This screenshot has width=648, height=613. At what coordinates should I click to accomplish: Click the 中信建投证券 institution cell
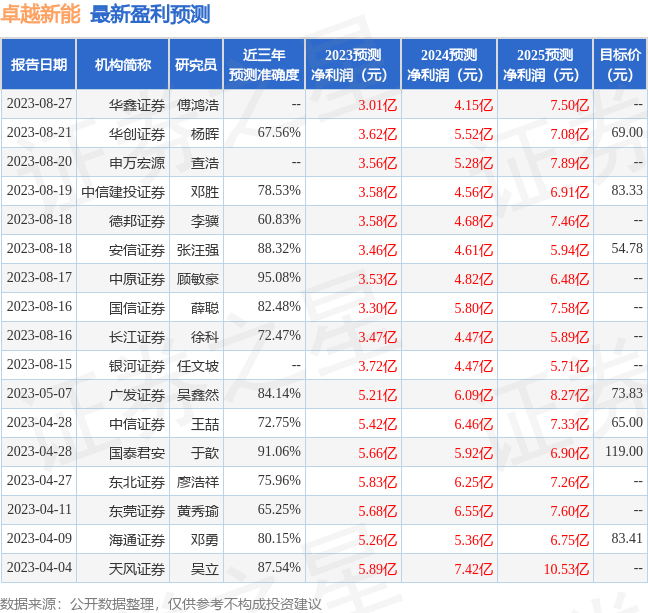click(x=123, y=192)
